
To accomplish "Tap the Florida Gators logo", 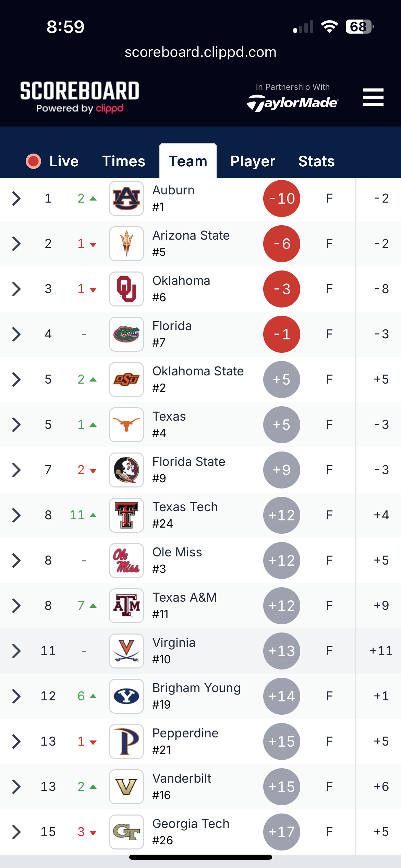I will 126,334.
